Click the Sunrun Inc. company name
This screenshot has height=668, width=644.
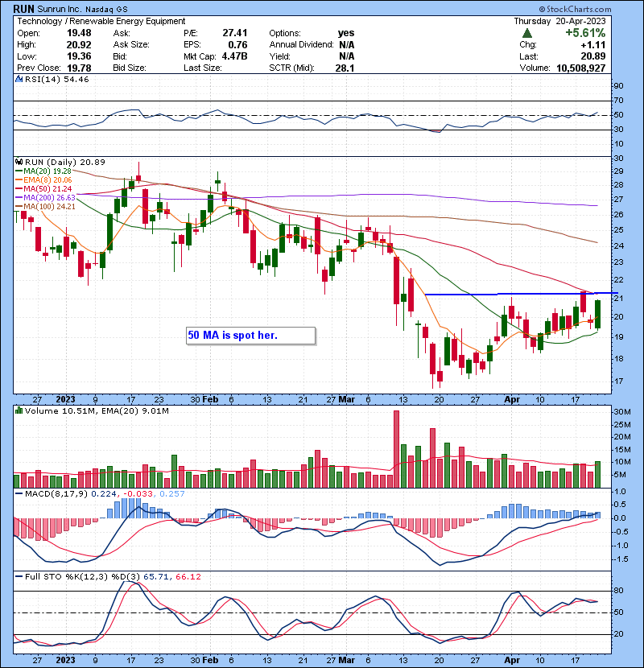tap(60, 10)
